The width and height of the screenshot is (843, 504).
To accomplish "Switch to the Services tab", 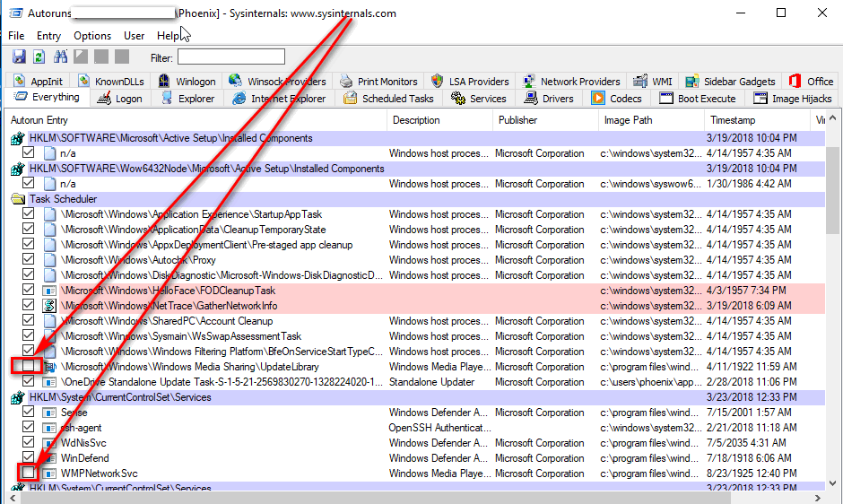I will pos(480,99).
